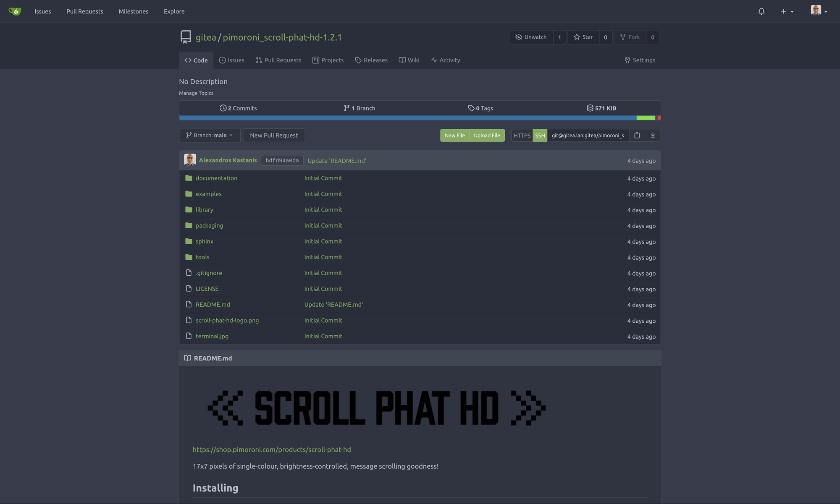Open the notifications bell
Screen dimensions: 840x504
click(x=761, y=11)
